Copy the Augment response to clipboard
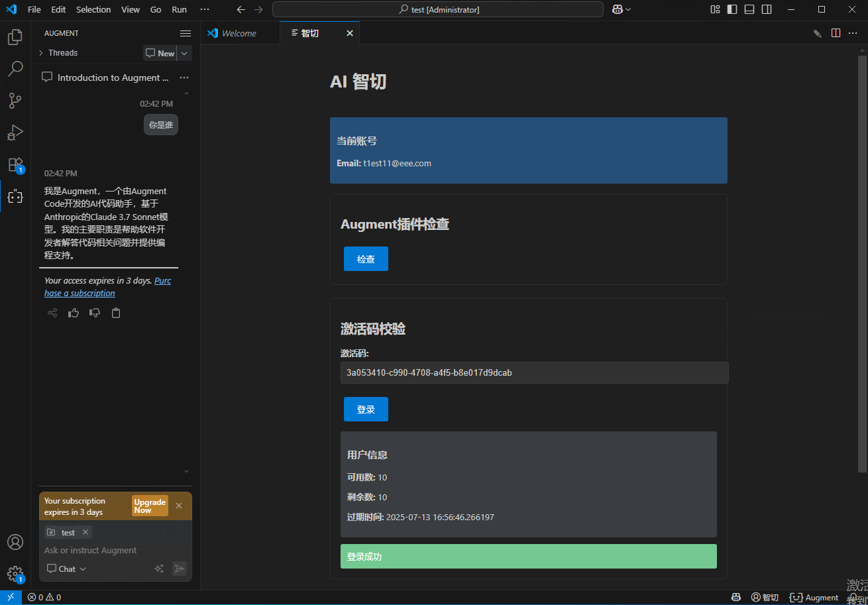The height and width of the screenshot is (605, 868). [116, 313]
